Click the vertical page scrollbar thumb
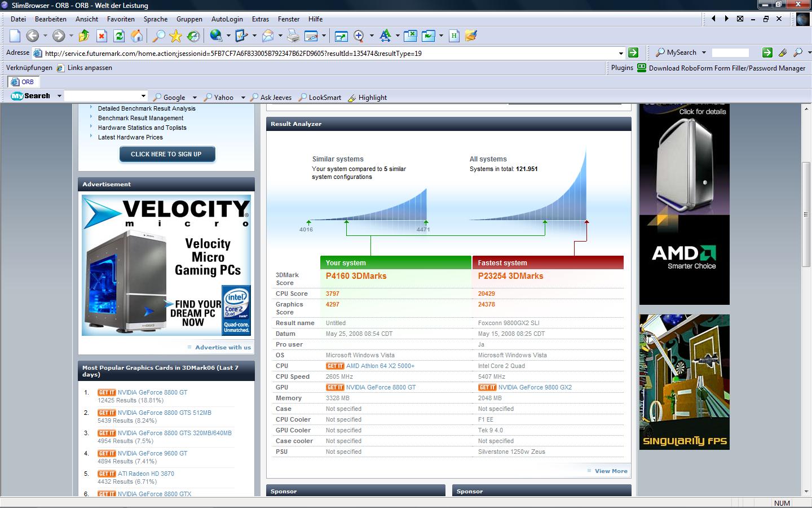Screen dimensions: 812x508 click(x=806, y=214)
